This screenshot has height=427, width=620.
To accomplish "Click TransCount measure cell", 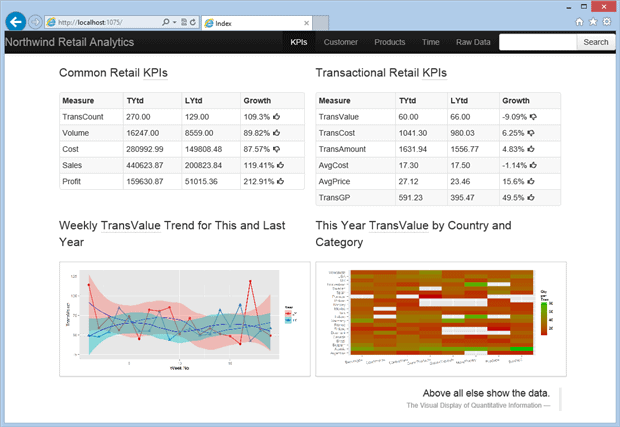I will click(x=83, y=117).
